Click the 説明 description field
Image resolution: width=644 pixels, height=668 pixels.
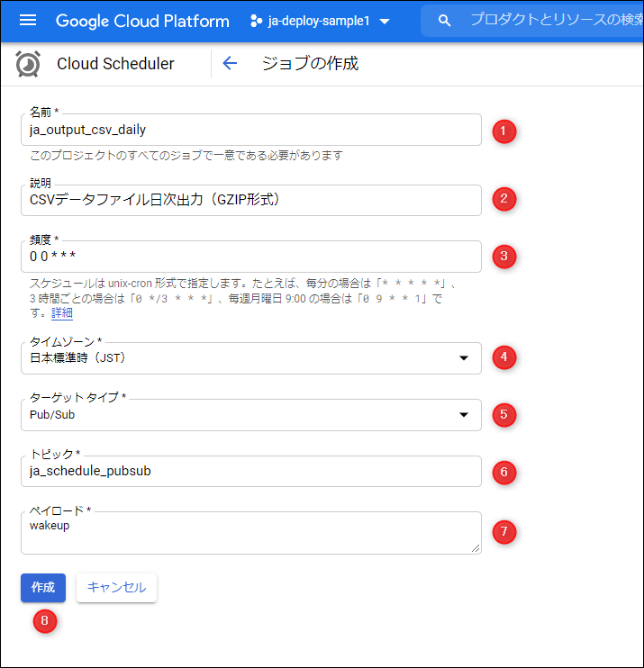point(250,200)
